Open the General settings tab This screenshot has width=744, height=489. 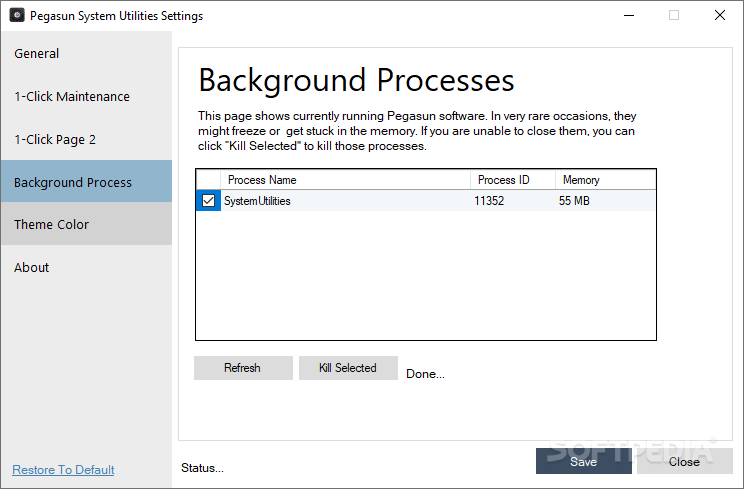tap(86, 54)
